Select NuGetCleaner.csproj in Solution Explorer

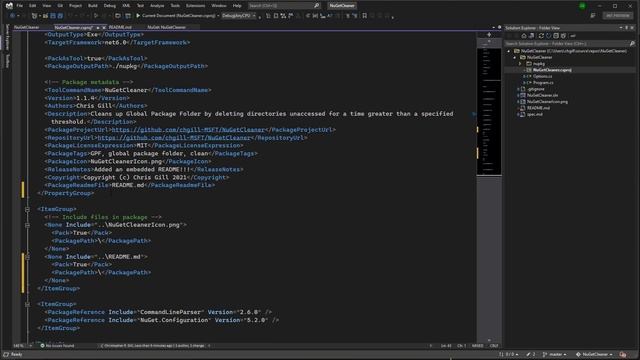[x=552, y=70]
